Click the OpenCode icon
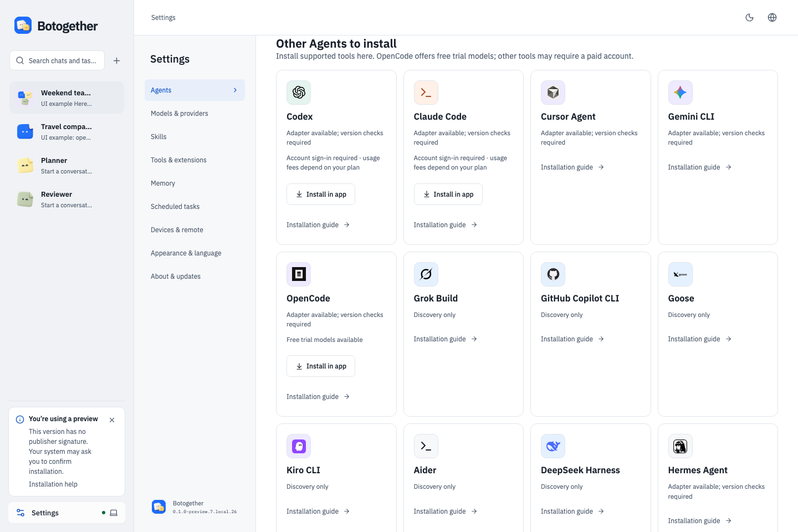Image resolution: width=798 pixels, height=532 pixels. [x=299, y=274]
